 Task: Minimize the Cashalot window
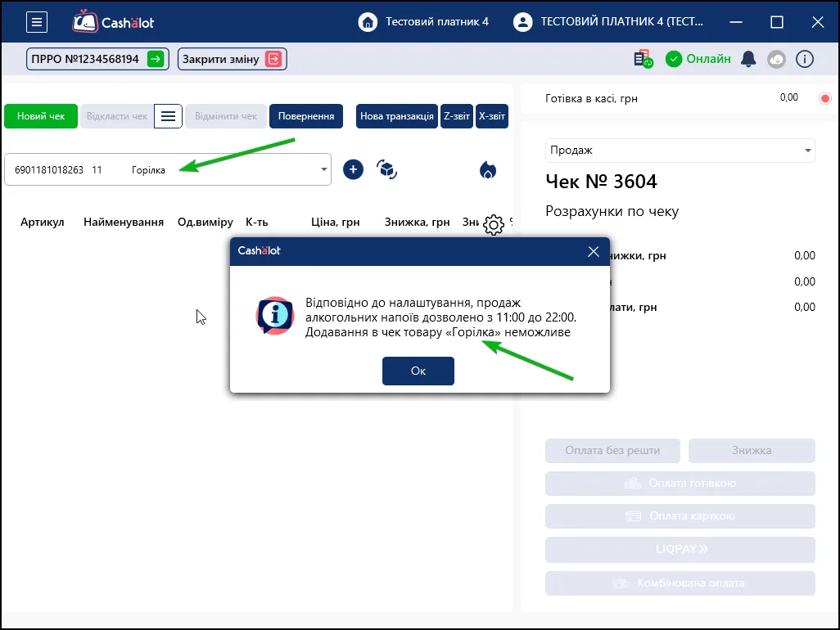[x=736, y=22]
